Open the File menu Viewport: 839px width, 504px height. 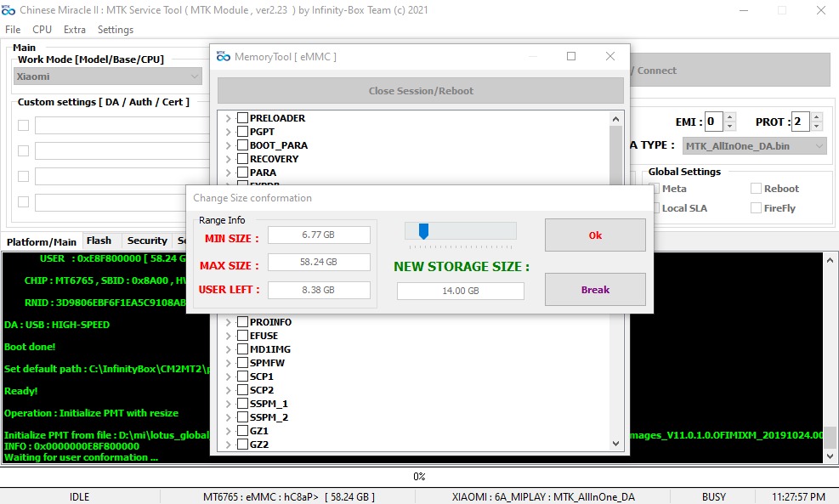[x=13, y=30]
